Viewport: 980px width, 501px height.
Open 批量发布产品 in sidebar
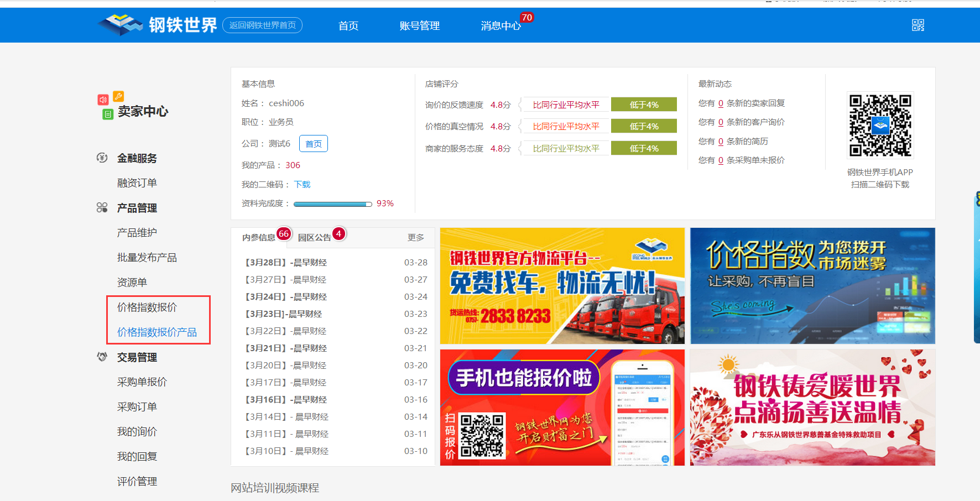(147, 257)
